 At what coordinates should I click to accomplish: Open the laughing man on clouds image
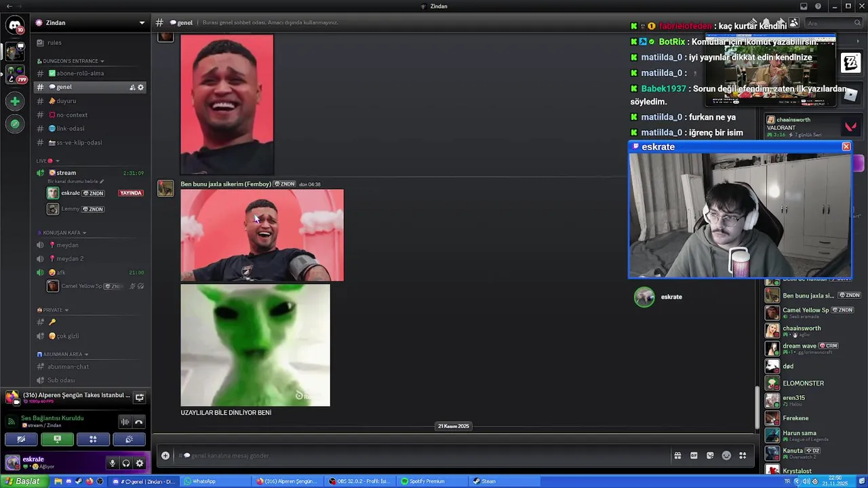coord(262,235)
